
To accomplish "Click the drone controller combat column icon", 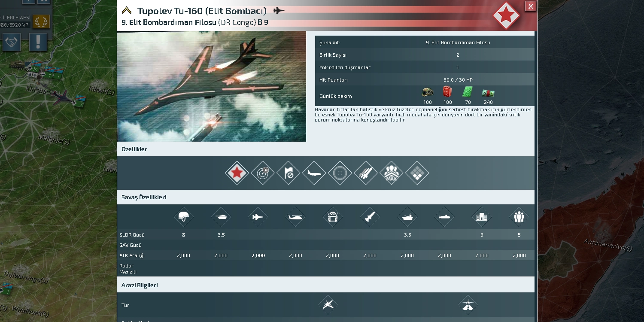I will coord(333,217).
